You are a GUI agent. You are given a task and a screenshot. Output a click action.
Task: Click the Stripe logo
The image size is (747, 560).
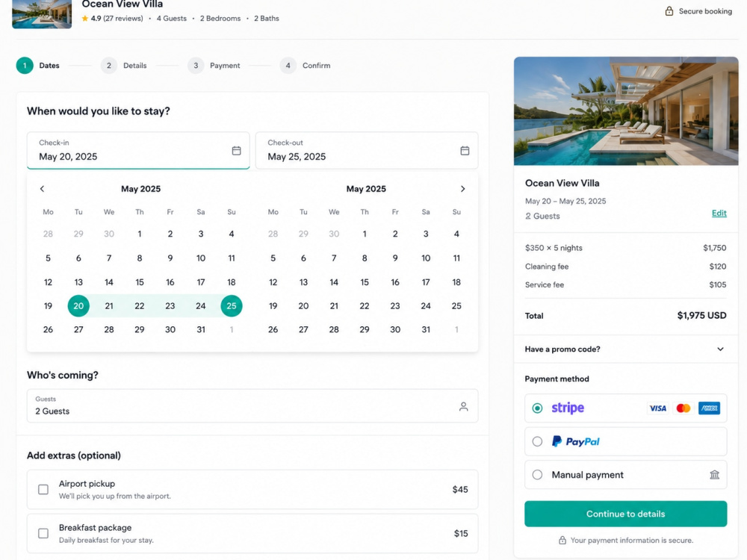click(568, 408)
